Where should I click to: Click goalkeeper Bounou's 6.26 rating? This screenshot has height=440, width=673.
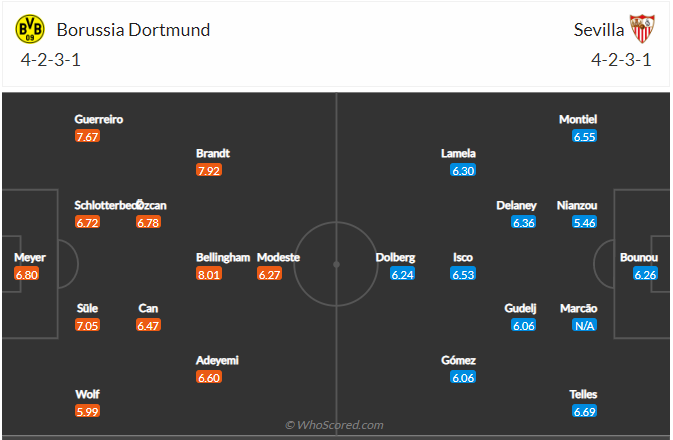tap(645, 274)
